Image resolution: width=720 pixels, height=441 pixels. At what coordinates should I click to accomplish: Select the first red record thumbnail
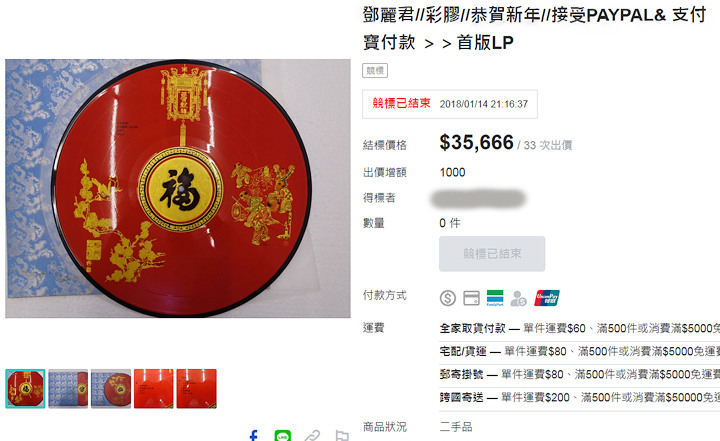click(x=25, y=389)
